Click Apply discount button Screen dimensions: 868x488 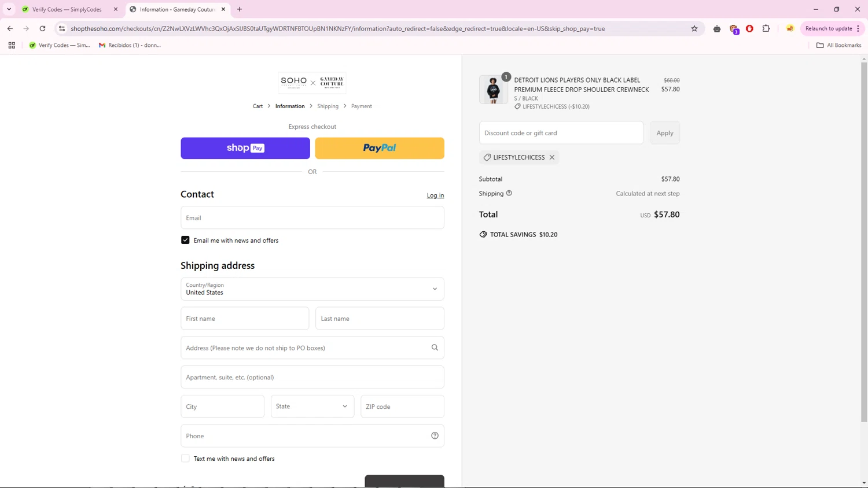point(665,133)
